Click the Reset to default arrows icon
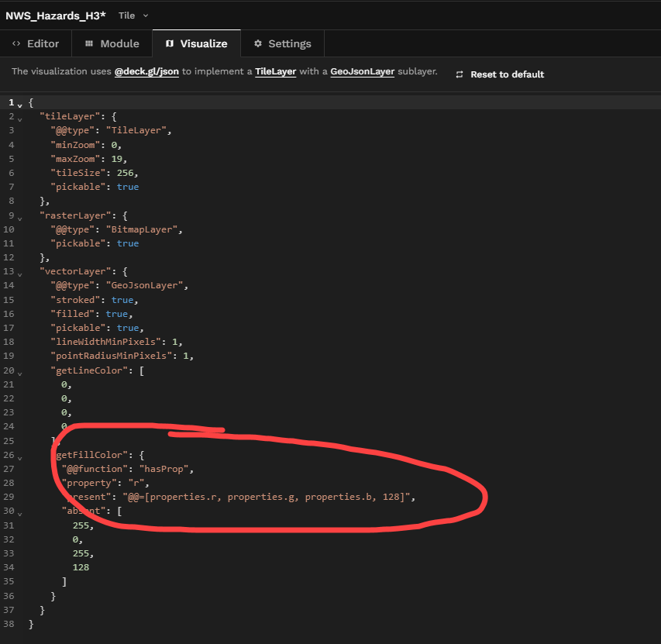661x644 pixels. click(460, 74)
